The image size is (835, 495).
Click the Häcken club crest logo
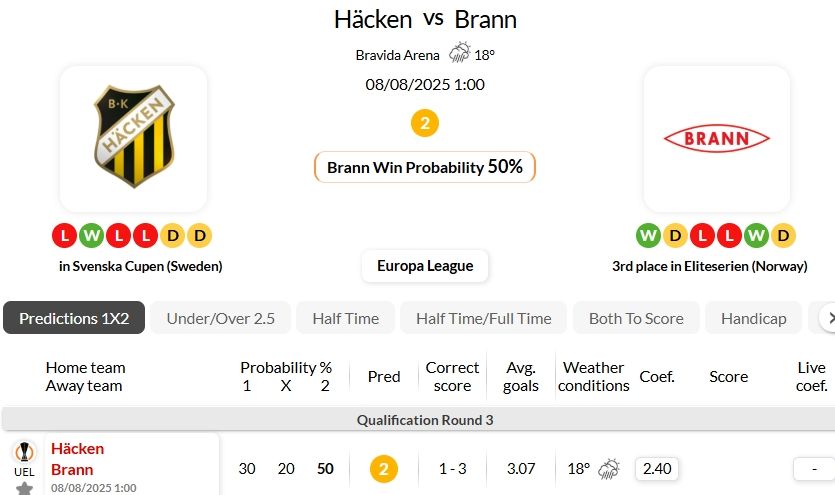(133, 139)
